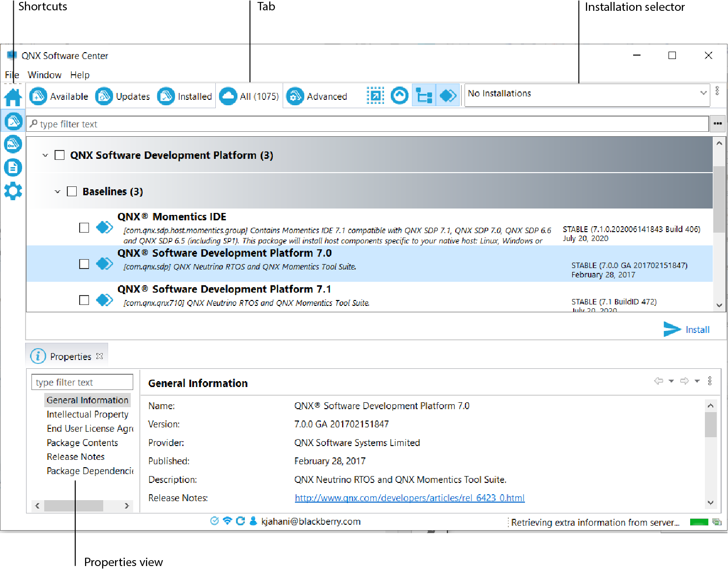This screenshot has height=569, width=728.
Task: Select Intellectual Property in properties list
Action: (x=87, y=414)
